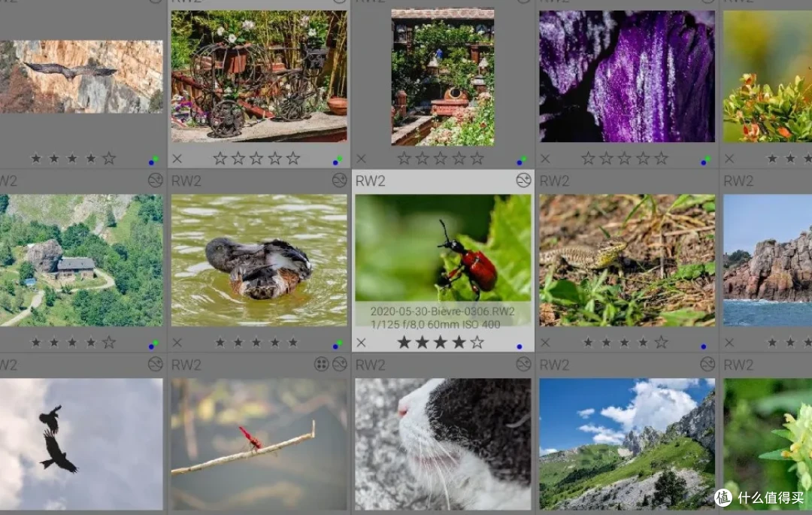Select the duck swimming thumbnail

coord(259,260)
